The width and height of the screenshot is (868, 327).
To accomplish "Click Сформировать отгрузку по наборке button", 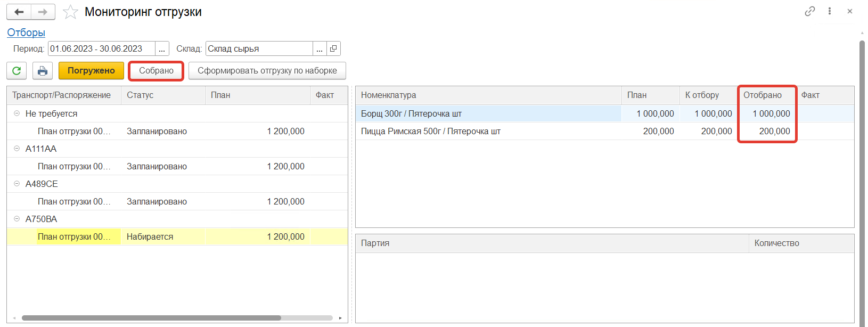I will [x=267, y=70].
